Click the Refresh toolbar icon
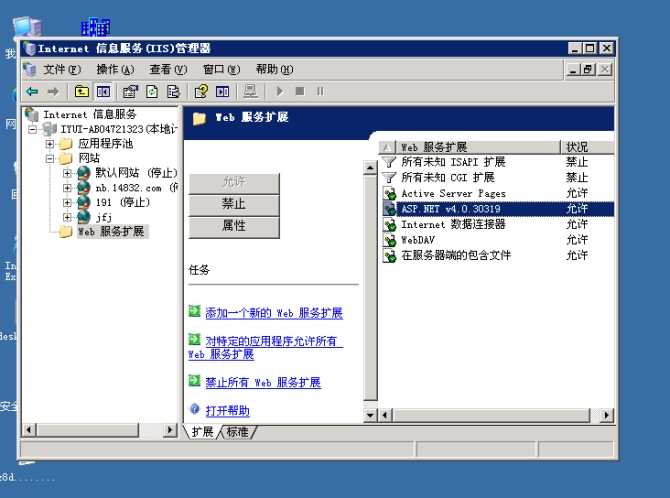Image resolution: width=670 pixels, height=498 pixels. tap(152, 91)
